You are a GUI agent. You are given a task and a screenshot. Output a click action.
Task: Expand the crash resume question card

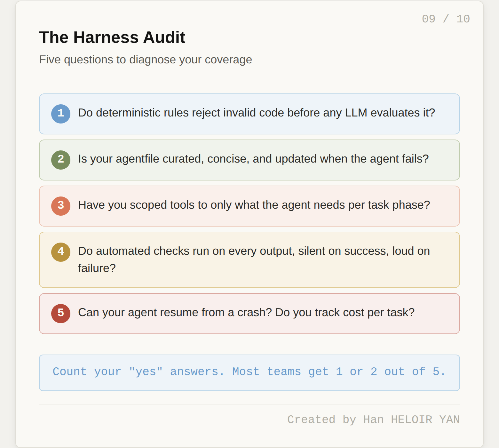click(x=249, y=314)
